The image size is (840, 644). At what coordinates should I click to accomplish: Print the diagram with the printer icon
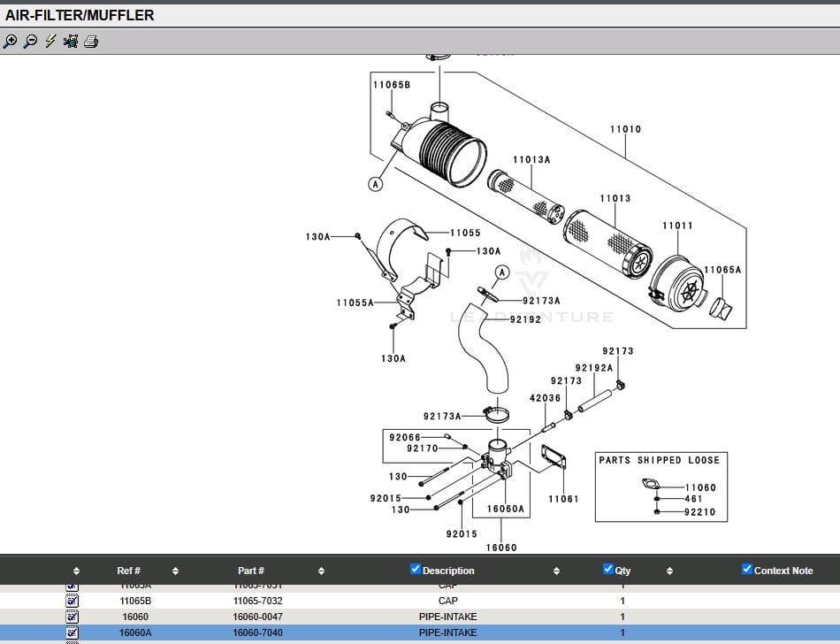coord(91,41)
